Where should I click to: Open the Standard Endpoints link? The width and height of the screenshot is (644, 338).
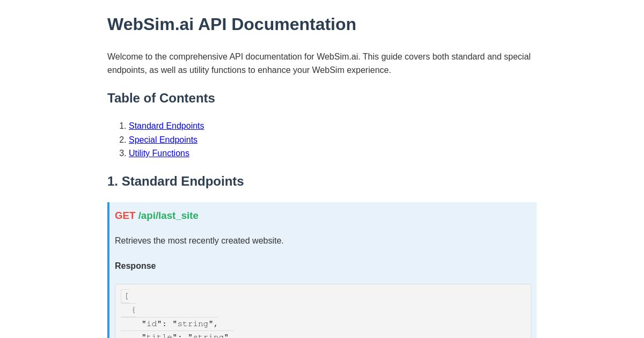[166, 126]
